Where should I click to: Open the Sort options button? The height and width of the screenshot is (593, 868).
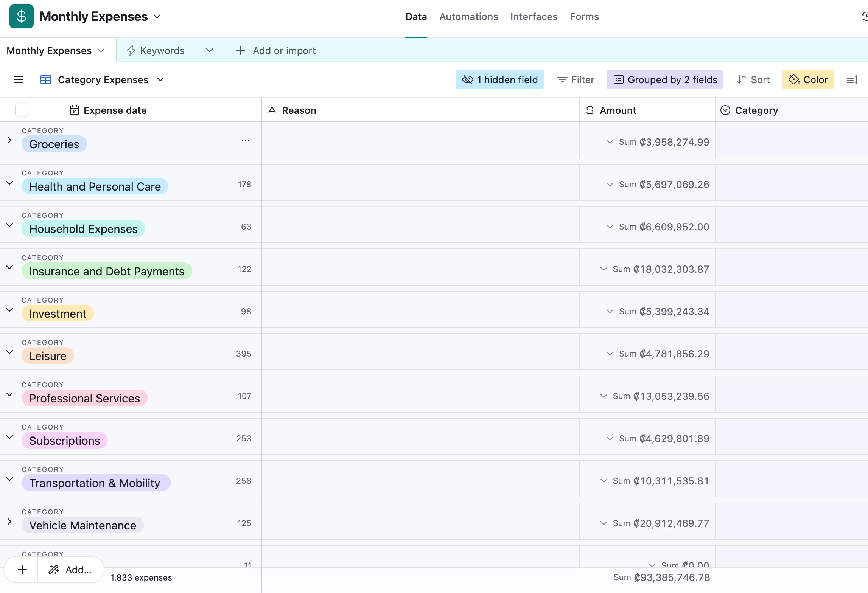753,79
